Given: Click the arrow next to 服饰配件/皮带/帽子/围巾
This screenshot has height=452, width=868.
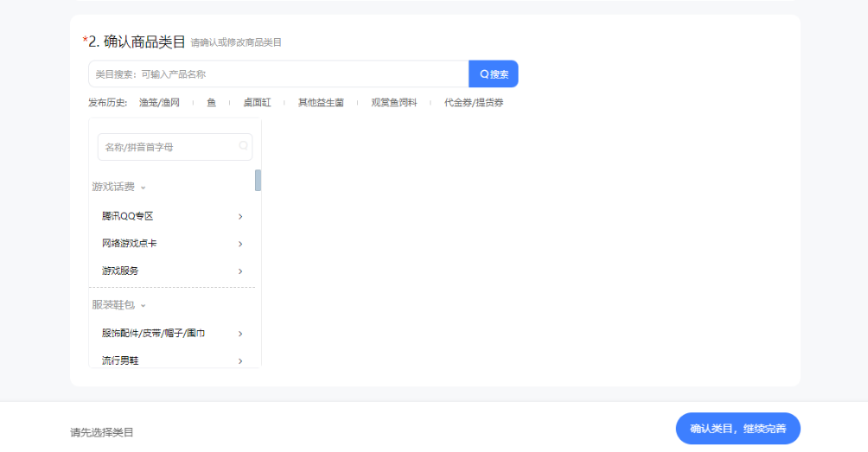Looking at the screenshot, I should click(240, 334).
